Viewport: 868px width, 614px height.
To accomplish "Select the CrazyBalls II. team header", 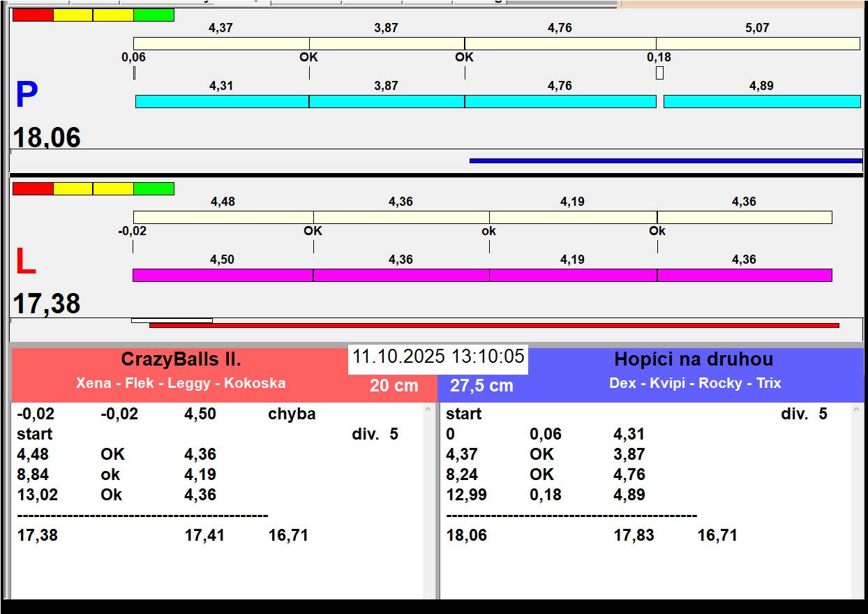I will pos(181,359).
